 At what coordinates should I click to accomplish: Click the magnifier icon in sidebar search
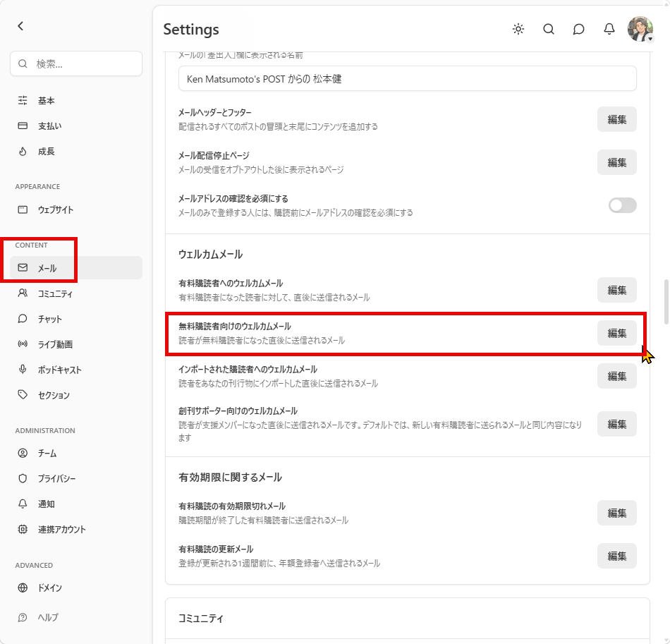tap(23, 63)
